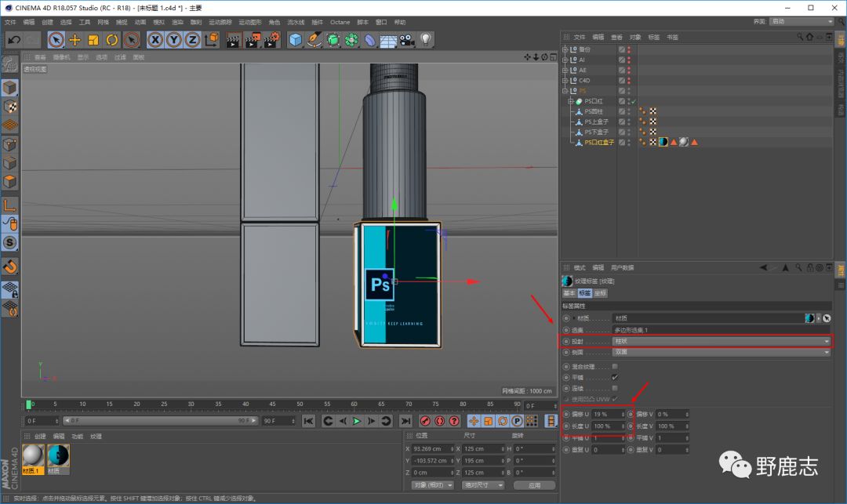847x504 pixels.
Task: Click the light bulb icon in toolbar
Action: 426,40
